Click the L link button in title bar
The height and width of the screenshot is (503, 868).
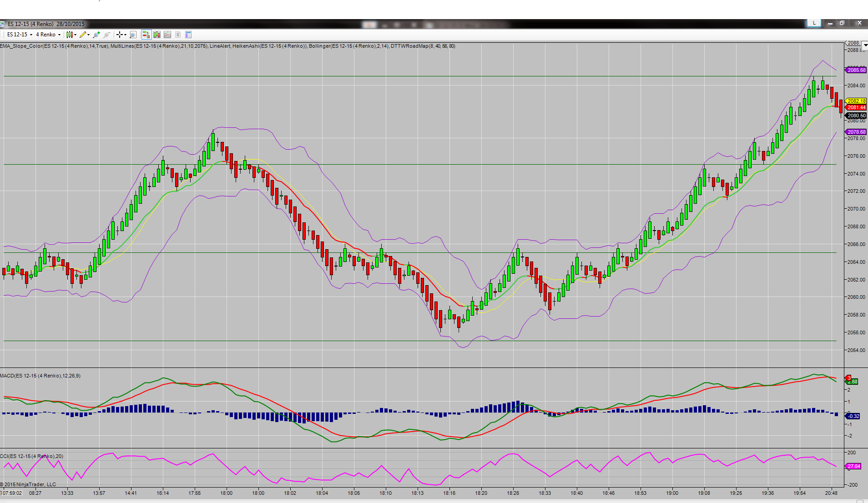814,23
